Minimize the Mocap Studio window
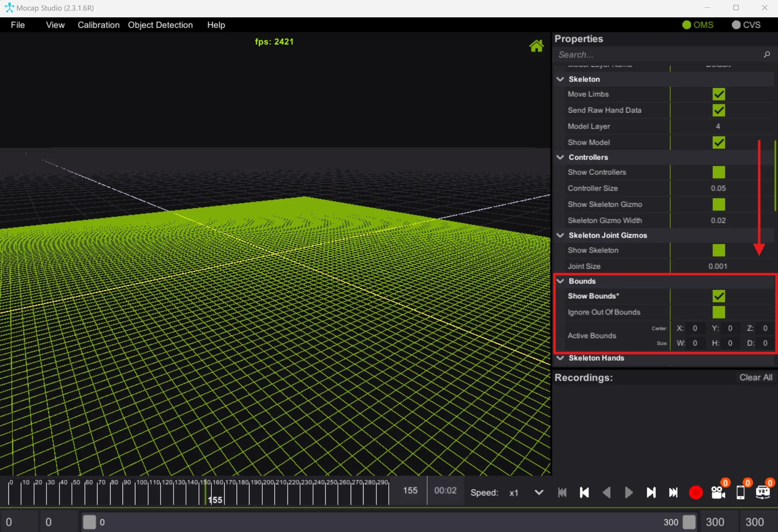 point(707,8)
